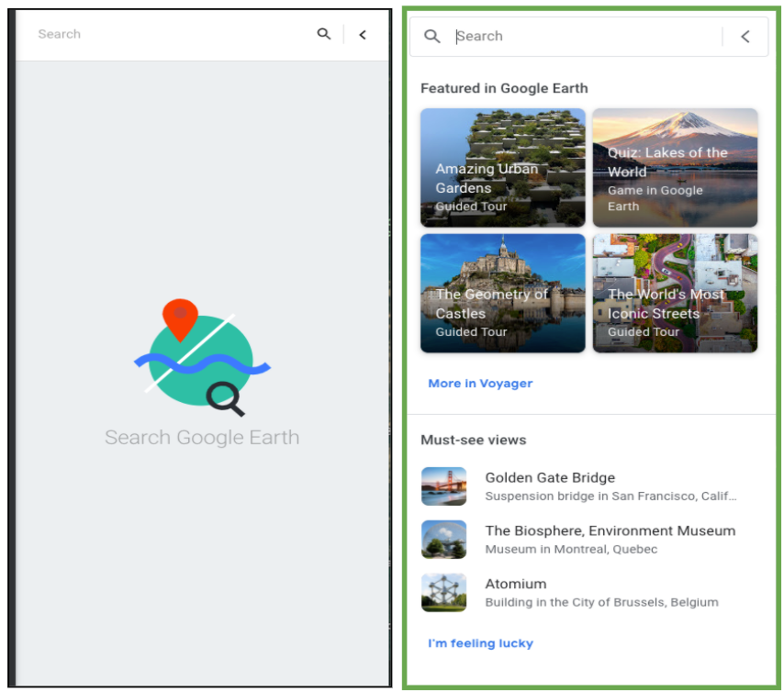Open The World's Most Iconic Streets tour
This screenshot has width=784, height=692.
point(675,293)
